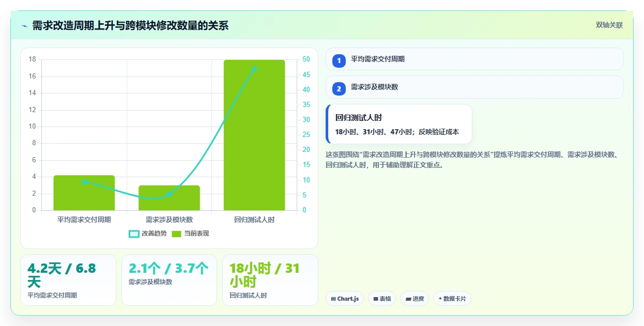Select the 需求涉及模块数 list item
This screenshot has width=644, height=326.
(474, 87)
